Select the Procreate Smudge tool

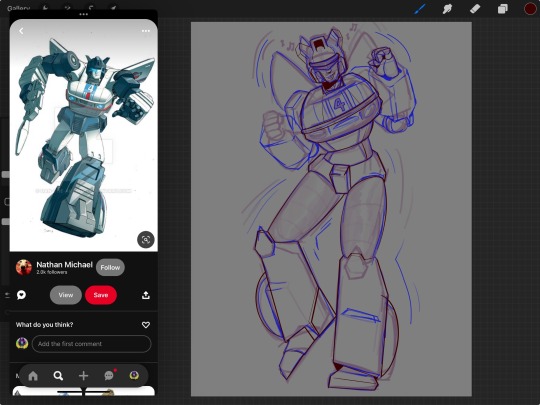coord(447,9)
